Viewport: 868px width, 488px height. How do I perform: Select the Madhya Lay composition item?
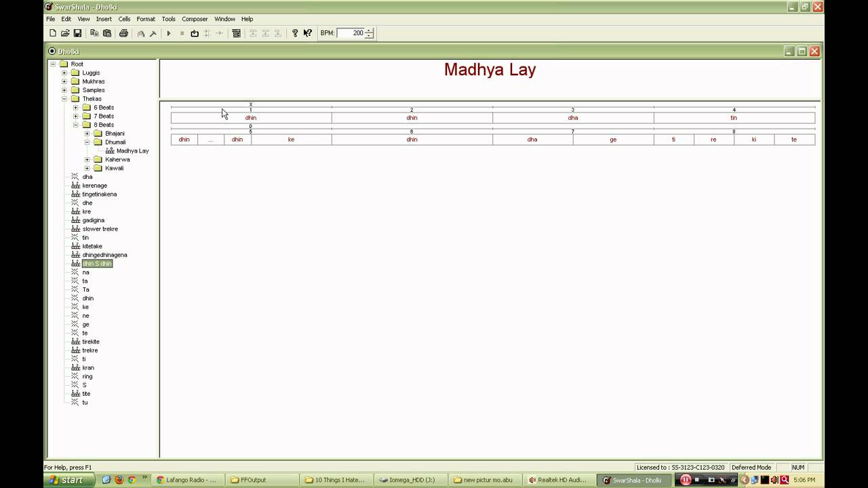pos(132,151)
